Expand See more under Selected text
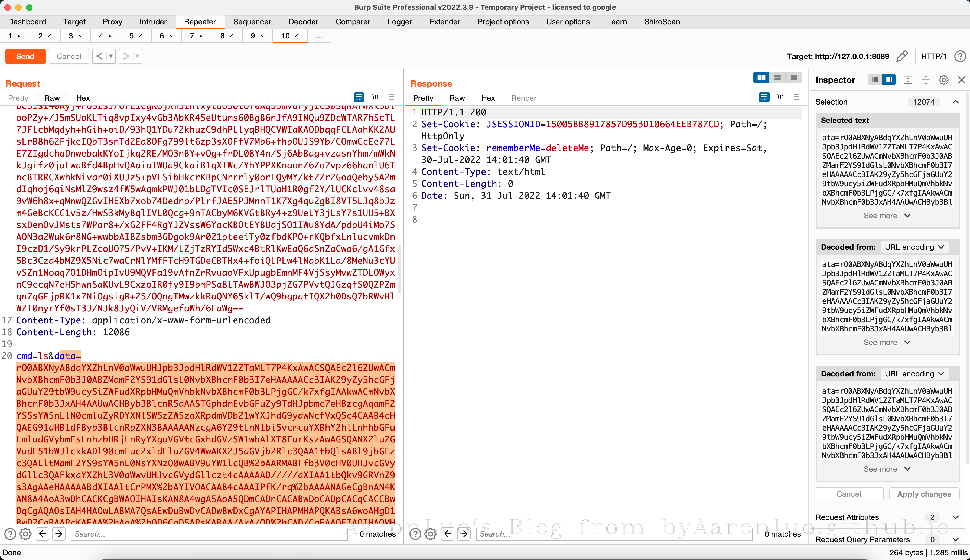970x560 pixels. (x=887, y=216)
